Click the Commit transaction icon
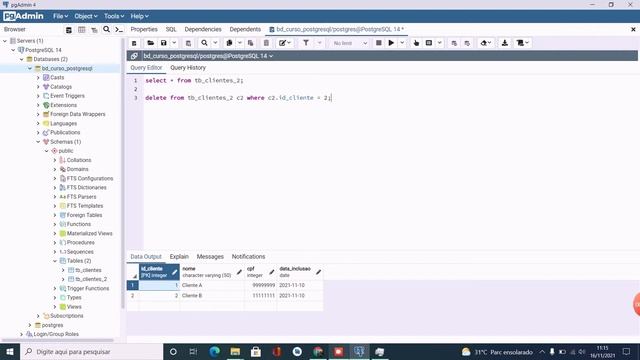The height and width of the screenshot is (360, 640). [x=454, y=43]
